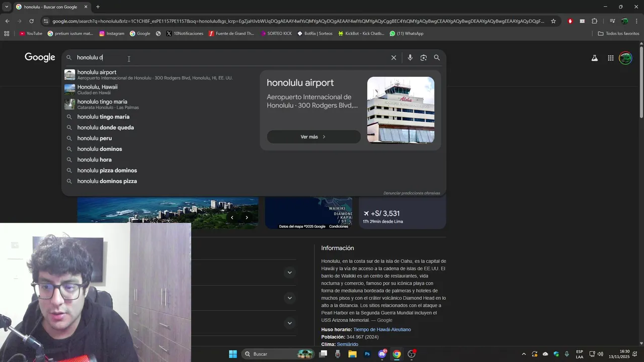Open a new Chrome tab
The width and height of the screenshot is (644, 362).
[x=98, y=7]
